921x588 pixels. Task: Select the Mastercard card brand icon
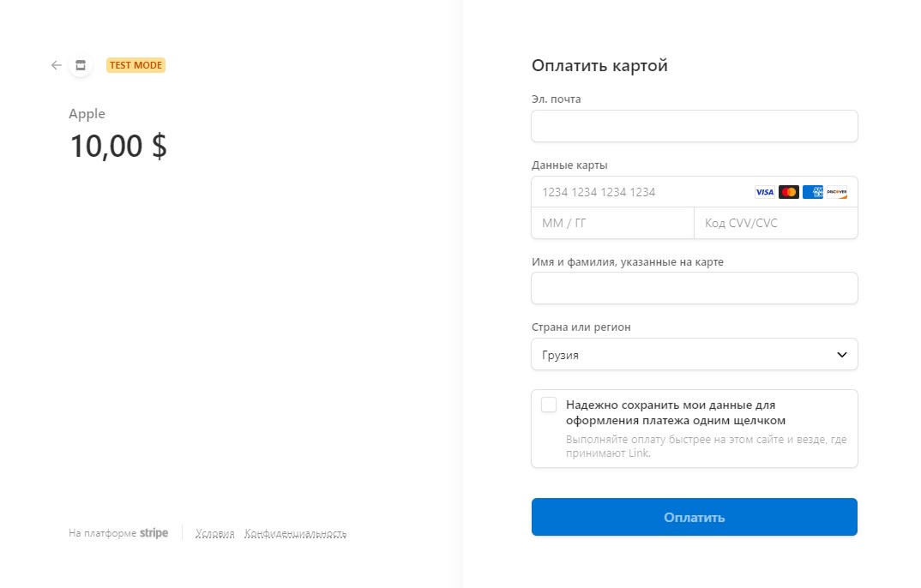[788, 191]
